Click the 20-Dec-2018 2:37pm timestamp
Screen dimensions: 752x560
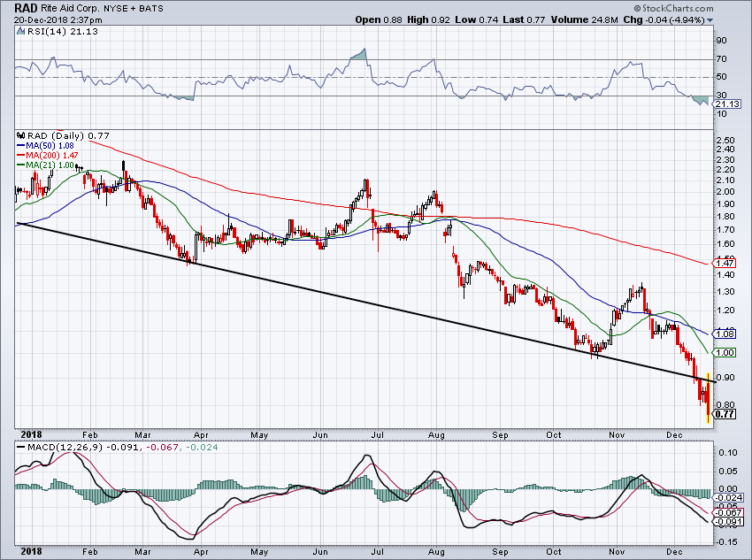click(x=58, y=20)
